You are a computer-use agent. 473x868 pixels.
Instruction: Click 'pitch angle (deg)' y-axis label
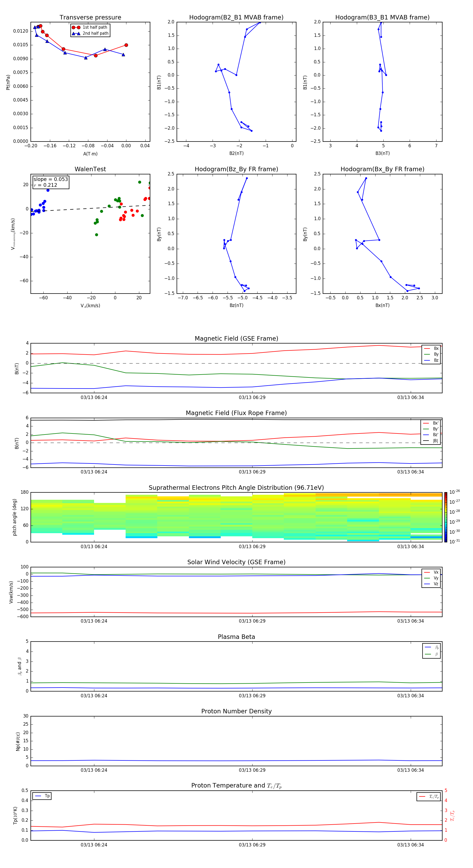coord(14,517)
